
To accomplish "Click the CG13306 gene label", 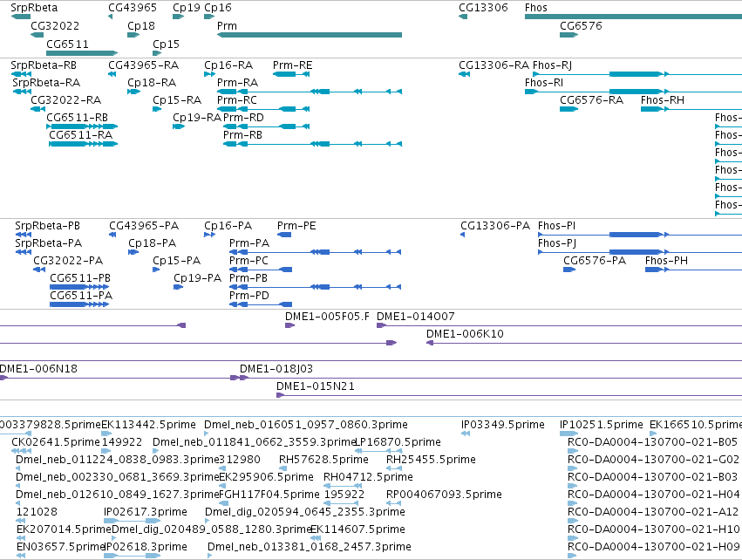I will (483, 8).
